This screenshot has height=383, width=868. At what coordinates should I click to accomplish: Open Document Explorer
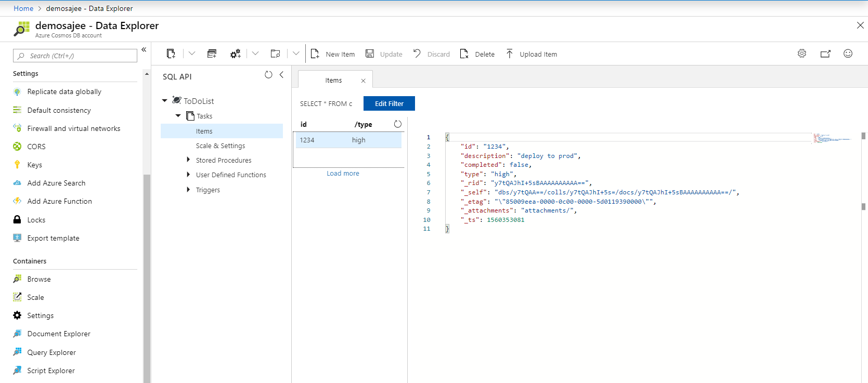[59, 334]
